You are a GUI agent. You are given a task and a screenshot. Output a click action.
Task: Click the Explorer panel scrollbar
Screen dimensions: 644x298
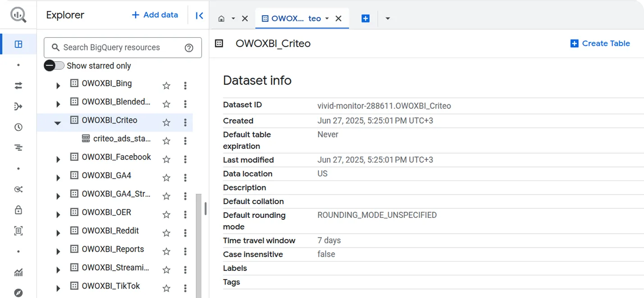(x=198, y=246)
